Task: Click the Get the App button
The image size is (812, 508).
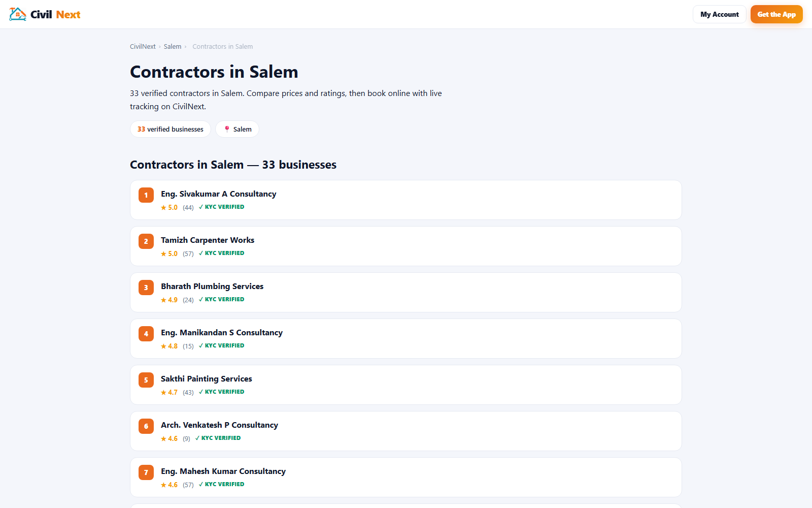Action: 776,14
